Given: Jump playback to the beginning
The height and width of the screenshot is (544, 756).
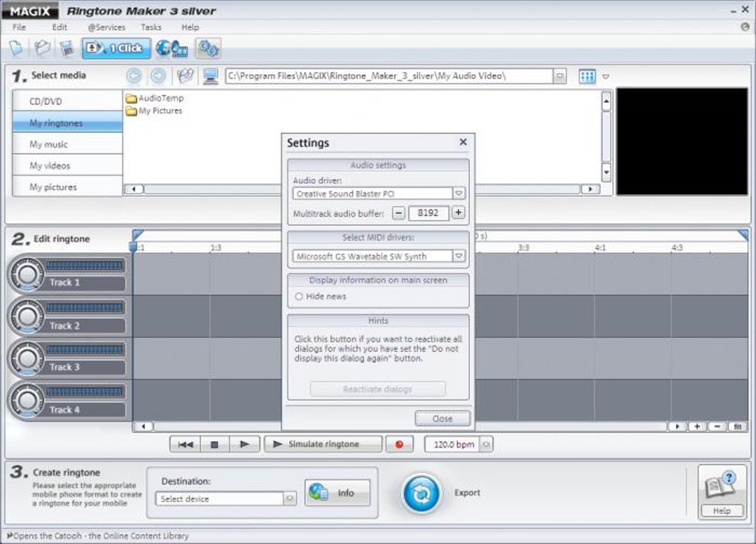Looking at the screenshot, I should (x=185, y=444).
